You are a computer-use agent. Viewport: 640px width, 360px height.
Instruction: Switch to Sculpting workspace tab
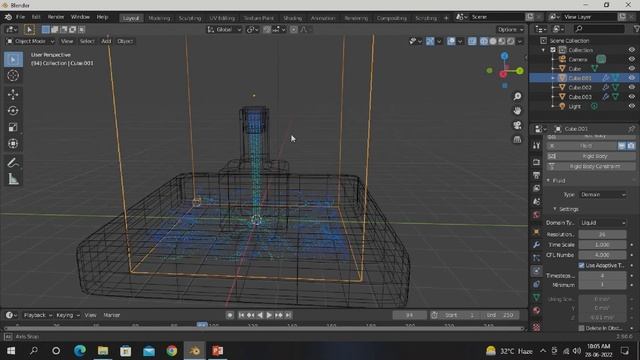[x=190, y=18]
